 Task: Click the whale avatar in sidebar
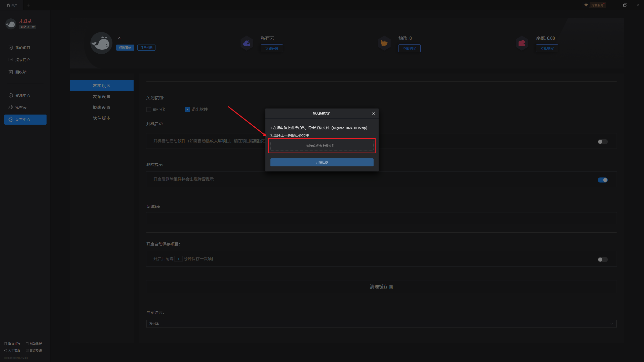point(11,24)
